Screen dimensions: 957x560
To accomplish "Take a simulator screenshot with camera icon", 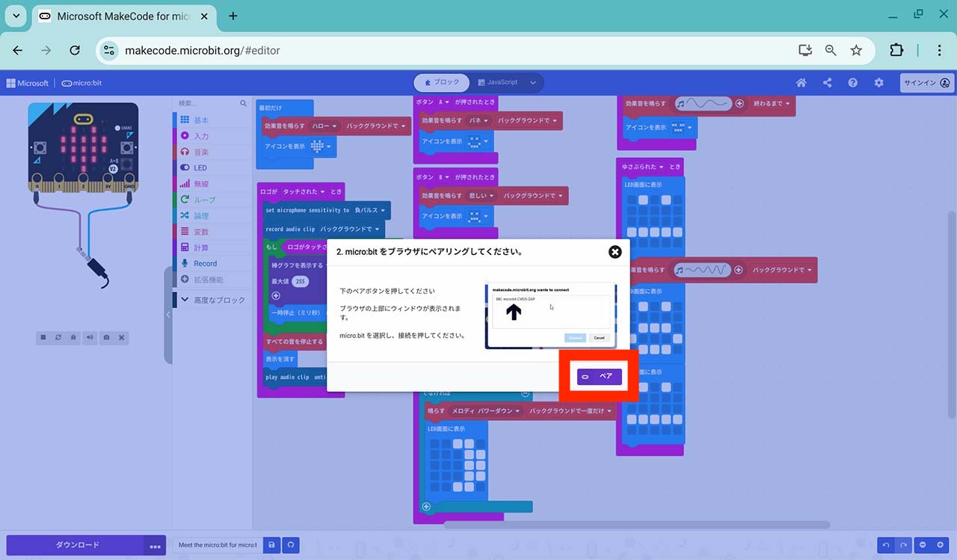I will (106, 338).
